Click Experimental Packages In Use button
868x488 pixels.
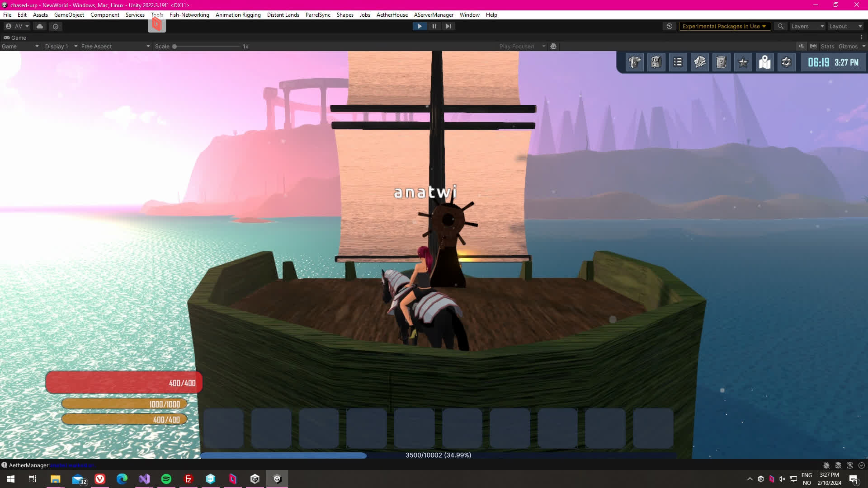pyautogui.click(x=724, y=26)
